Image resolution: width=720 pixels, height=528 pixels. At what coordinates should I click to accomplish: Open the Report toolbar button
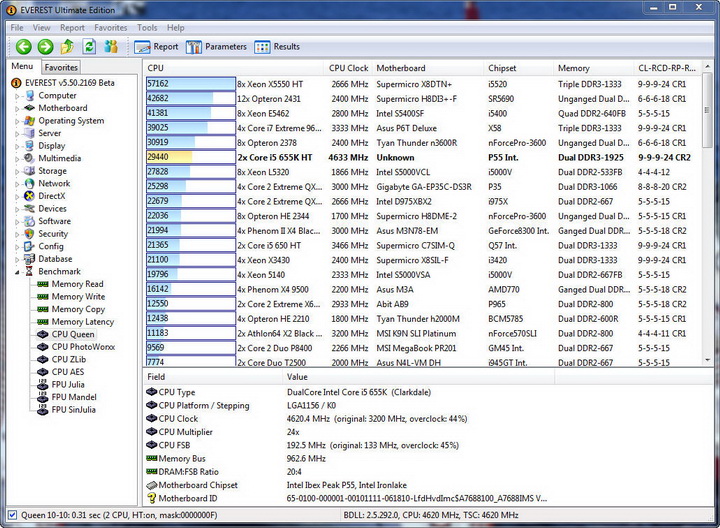pyautogui.click(x=156, y=47)
